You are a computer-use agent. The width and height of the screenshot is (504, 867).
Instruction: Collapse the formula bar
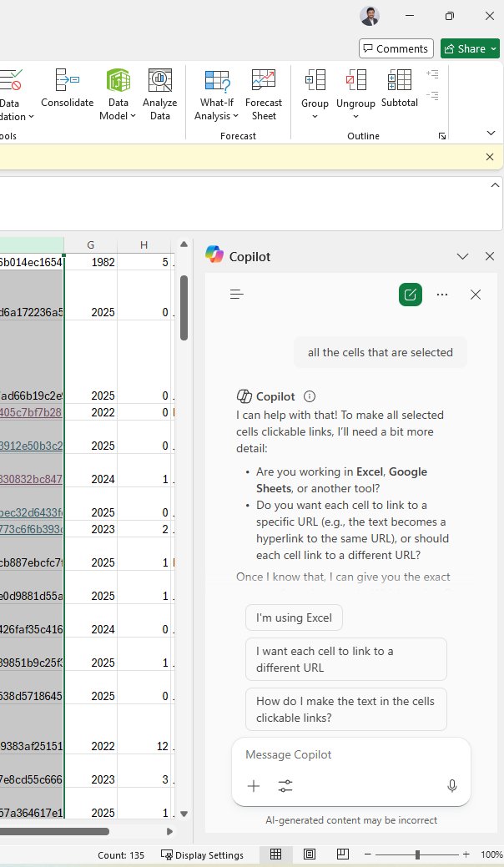coord(495,185)
